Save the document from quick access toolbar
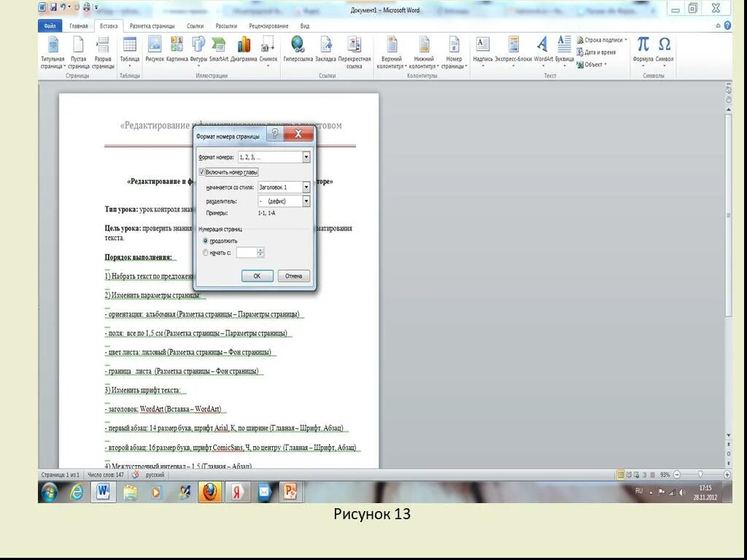747x560 pixels. 53,7
